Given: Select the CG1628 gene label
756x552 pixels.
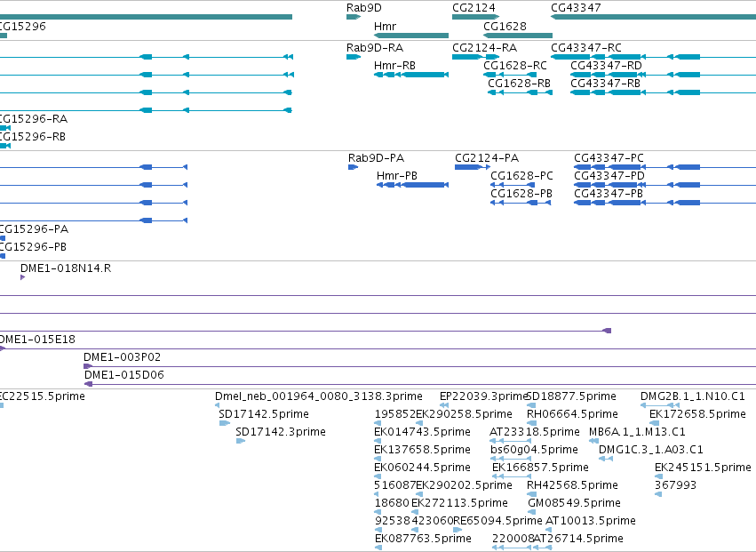Looking at the screenshot, I should [x=505, y=26].
